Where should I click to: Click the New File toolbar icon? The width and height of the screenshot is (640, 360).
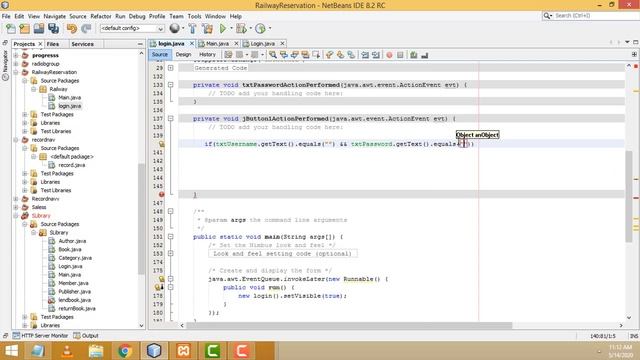(11, 29)
